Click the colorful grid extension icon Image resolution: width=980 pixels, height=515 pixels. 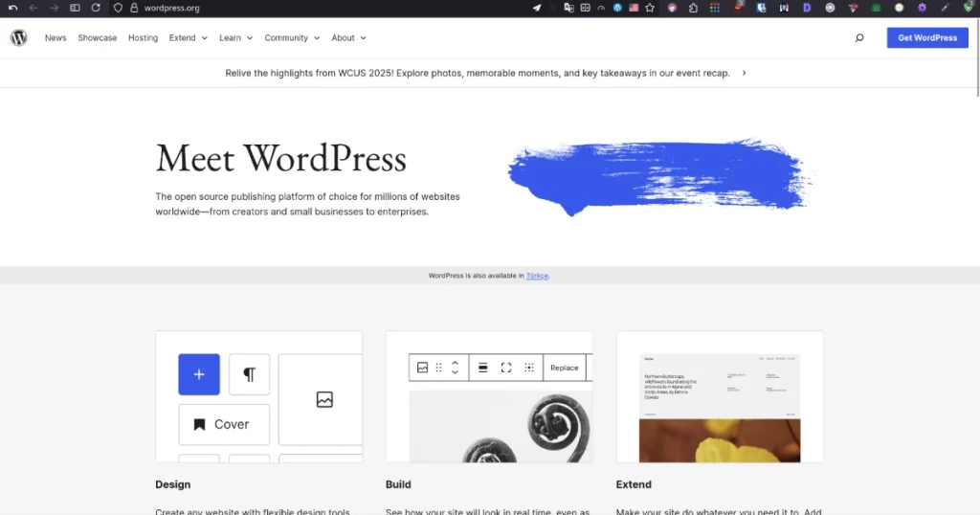tap(715, 8)
